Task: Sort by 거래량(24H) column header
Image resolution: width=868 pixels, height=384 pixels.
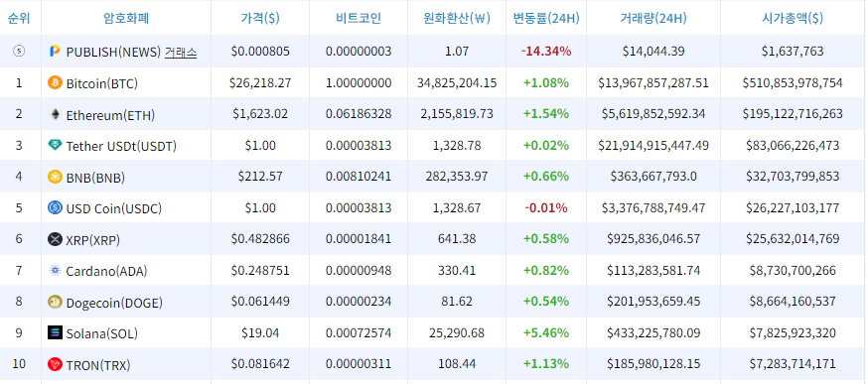Action: (653, 18)
